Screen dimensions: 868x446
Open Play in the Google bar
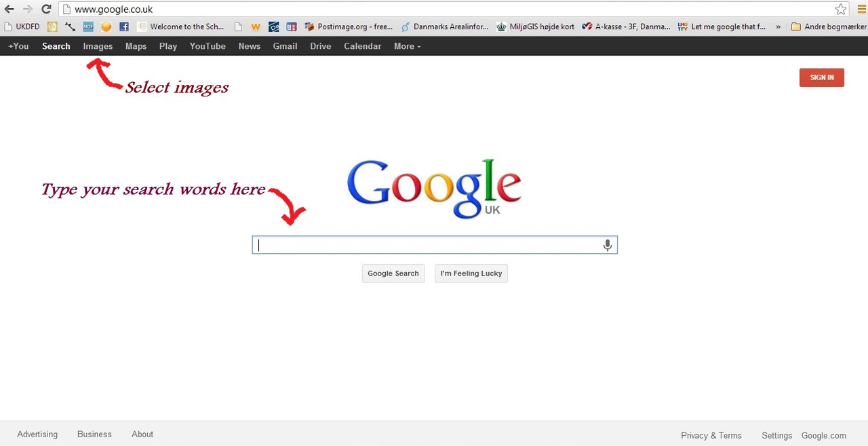point(168,46)
